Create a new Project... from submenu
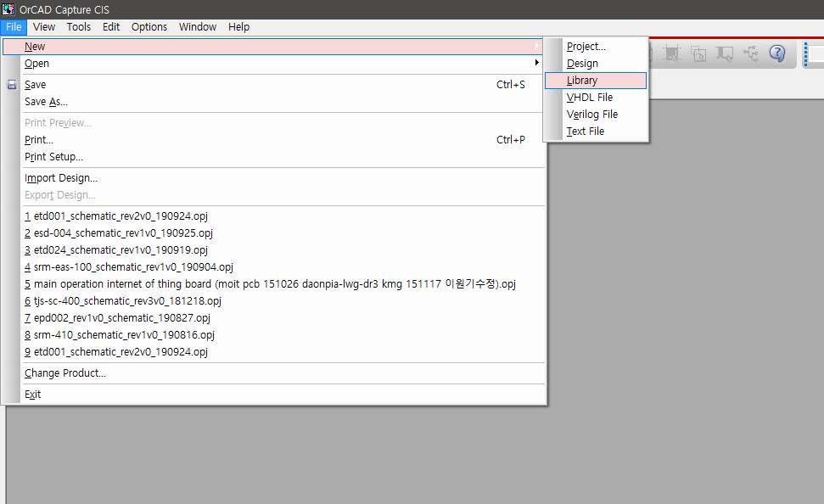The width and height of the screenshot is (824, 504). click(596, 47)
